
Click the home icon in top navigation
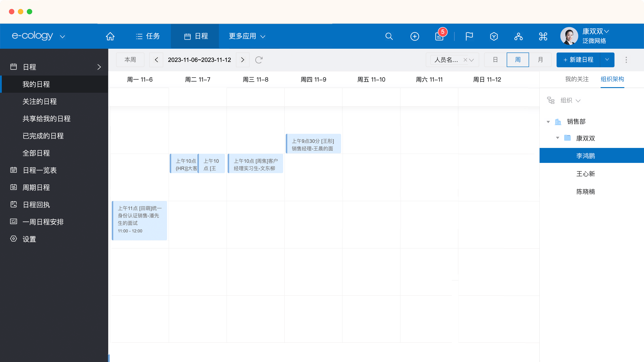110,36
